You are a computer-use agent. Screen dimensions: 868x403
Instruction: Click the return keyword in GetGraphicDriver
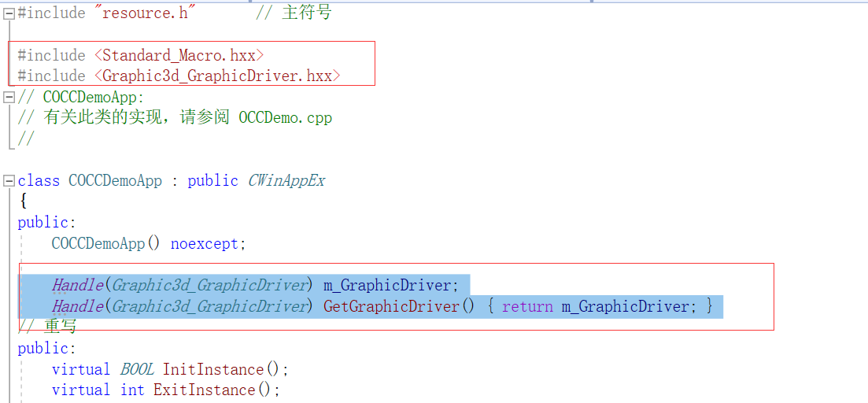pyautogui.click(x=527, y=306)
